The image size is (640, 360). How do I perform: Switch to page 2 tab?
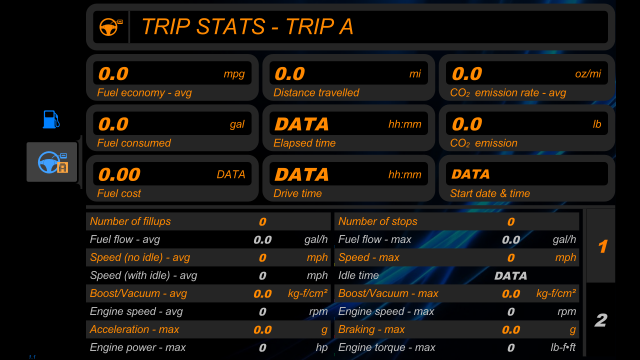tap(601, 320)
